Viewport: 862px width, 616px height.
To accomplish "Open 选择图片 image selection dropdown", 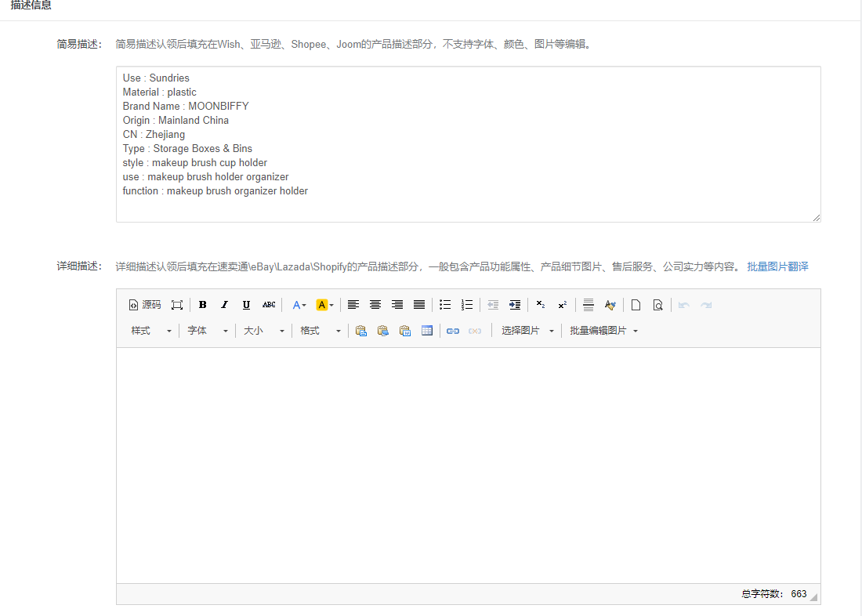I will point(527,331).
